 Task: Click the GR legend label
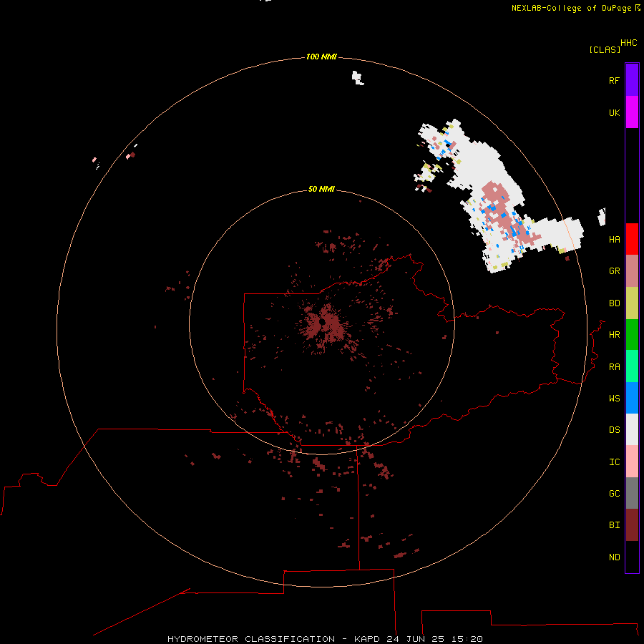(614, 271)
